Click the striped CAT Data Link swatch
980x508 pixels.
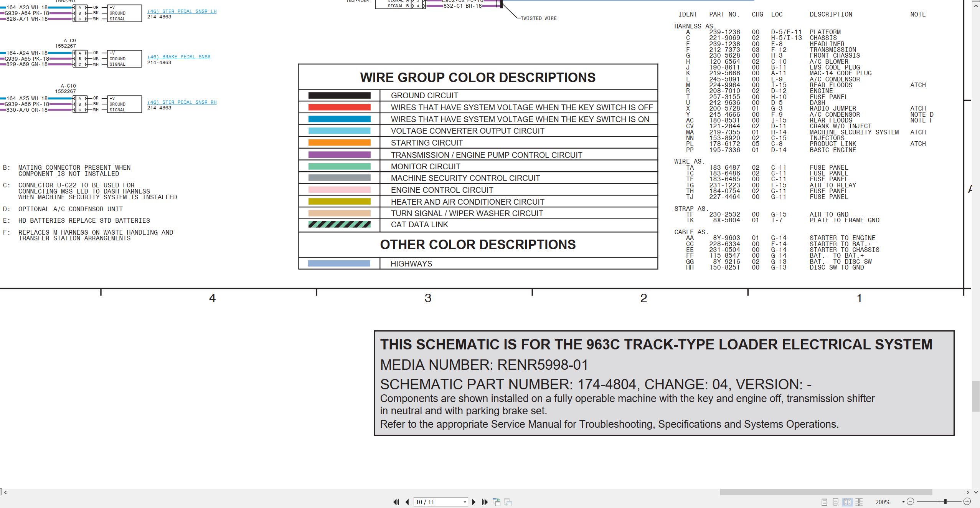[339, 225]
